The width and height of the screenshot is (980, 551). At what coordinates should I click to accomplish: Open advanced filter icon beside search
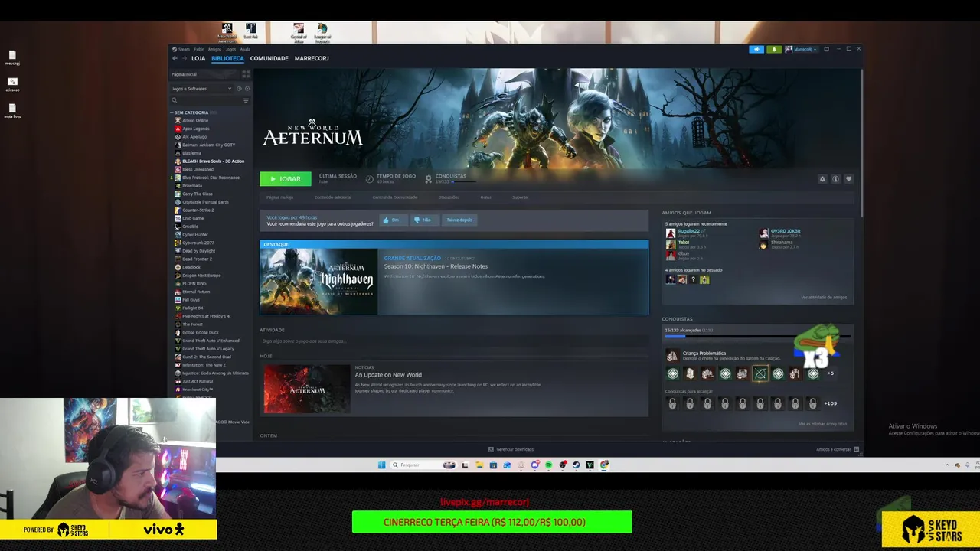point(246,100)
